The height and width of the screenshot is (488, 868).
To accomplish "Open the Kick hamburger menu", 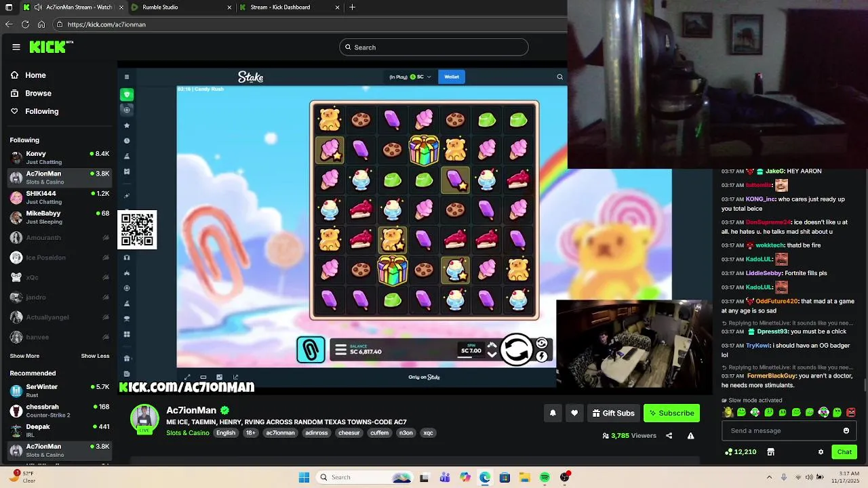I will [x=16, y=47].
